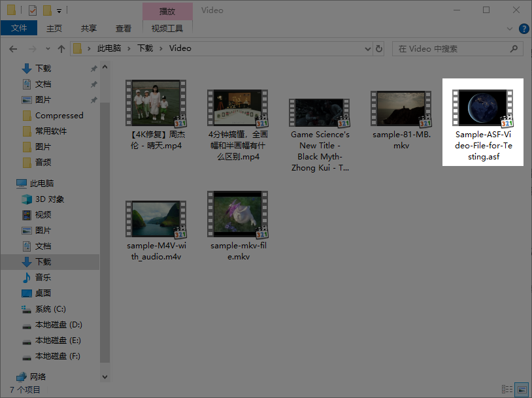Open the 文件 menu tab
The image size is (532, 398).
[x=19, y=29]
